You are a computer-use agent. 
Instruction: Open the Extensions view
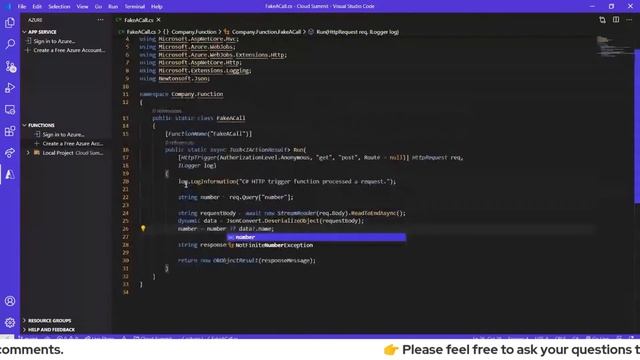click(10, 131)
